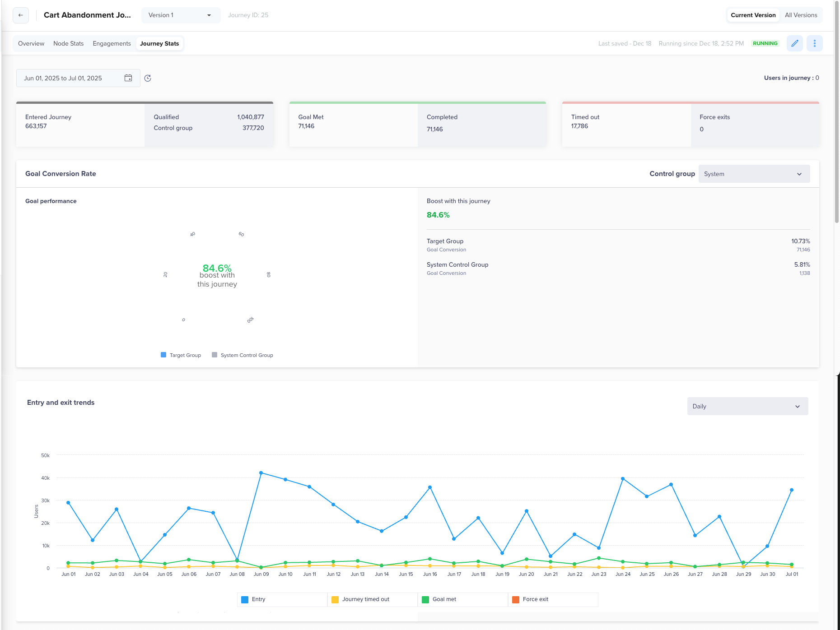Switch to the Node Stats tab

point(69,44)
